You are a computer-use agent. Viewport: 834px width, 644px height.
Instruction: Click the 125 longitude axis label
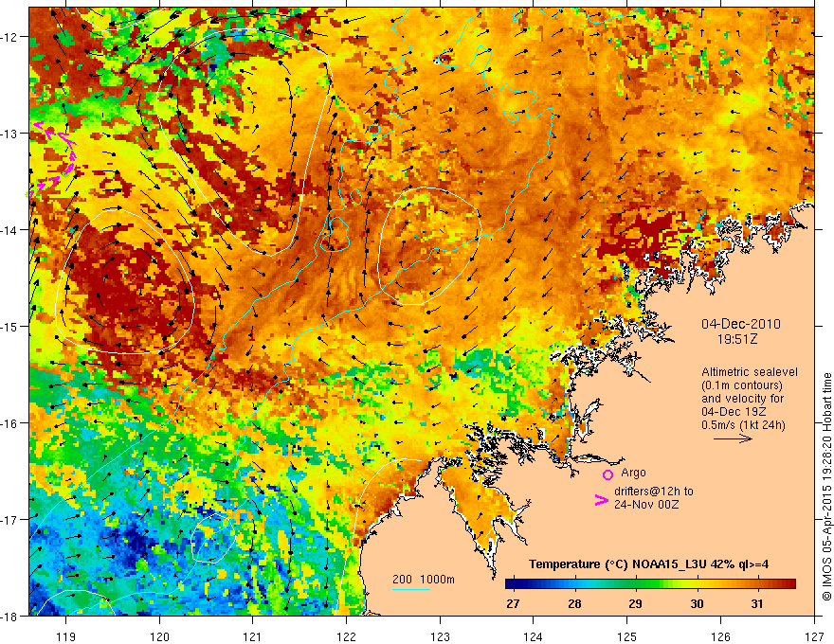(627, 636)
